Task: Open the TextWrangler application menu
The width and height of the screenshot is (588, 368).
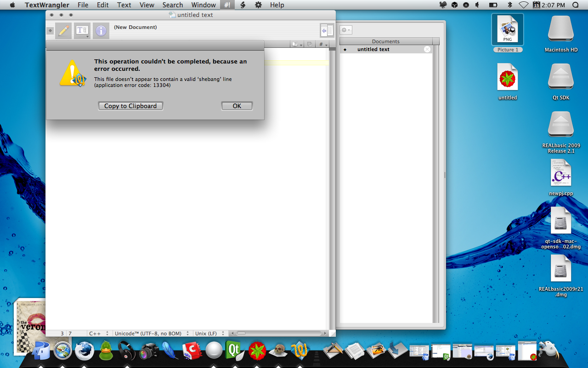Action: tap(47, 5)
